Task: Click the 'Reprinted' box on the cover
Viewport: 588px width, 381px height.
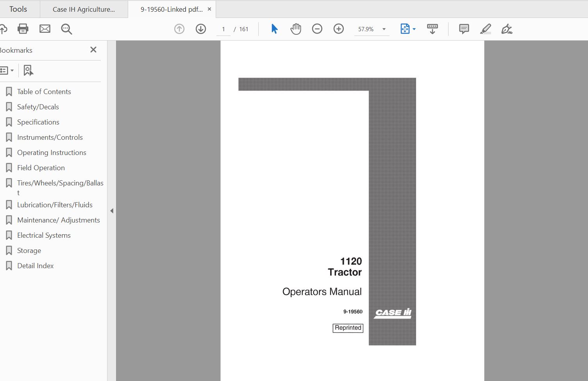Action: tap(348, 328)
